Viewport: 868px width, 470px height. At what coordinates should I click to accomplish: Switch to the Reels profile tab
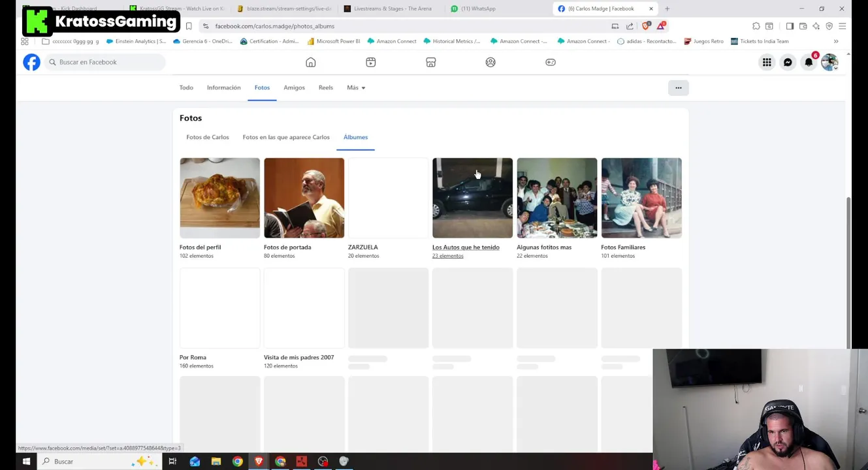click(x=325, y=87)
